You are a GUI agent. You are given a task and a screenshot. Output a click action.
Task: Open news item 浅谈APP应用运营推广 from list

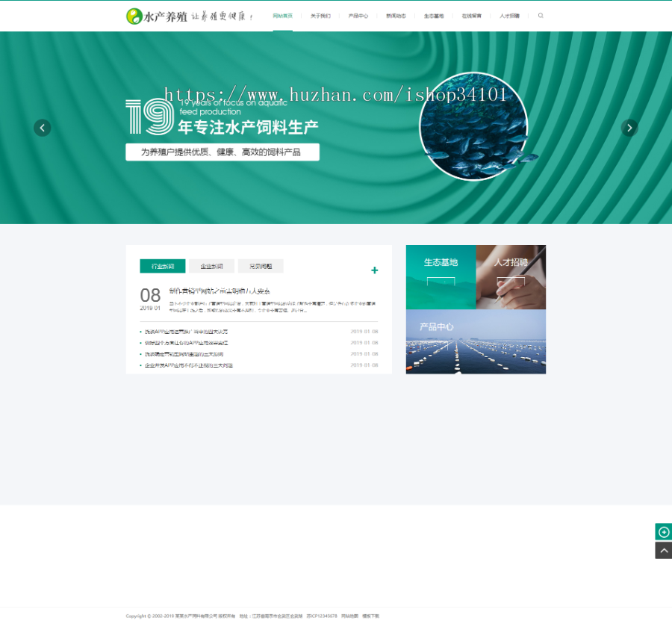click(x=186, y=332)
